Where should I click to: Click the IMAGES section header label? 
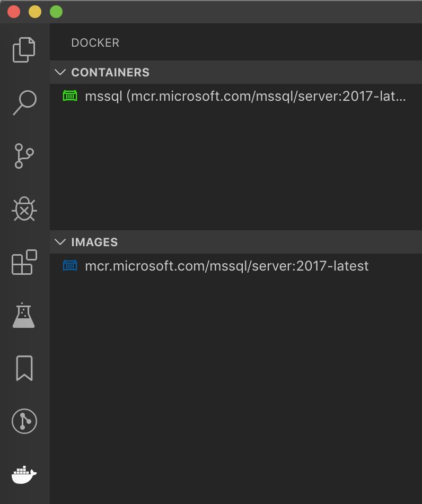point(94,242)
